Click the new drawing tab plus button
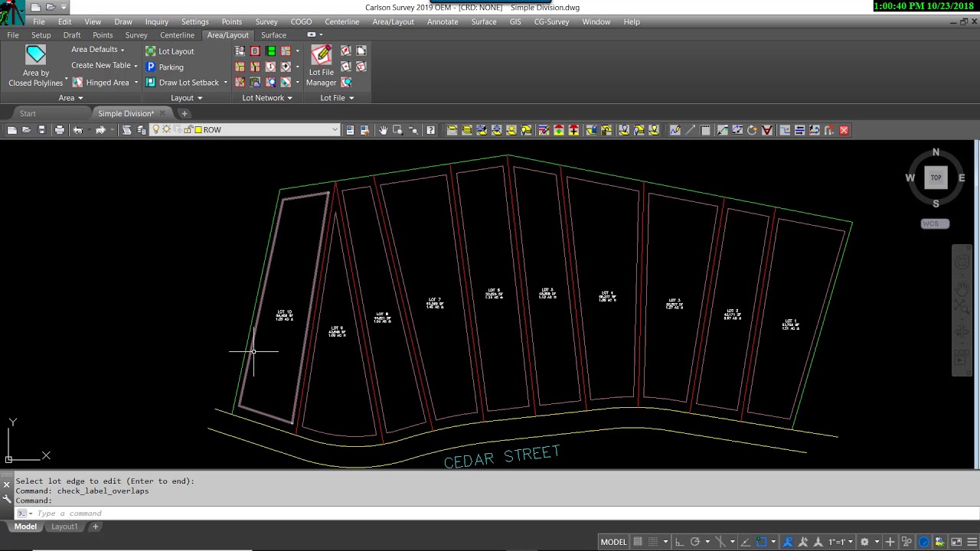The height and width of the screenshot is (551, 980). tap(184, 113)
